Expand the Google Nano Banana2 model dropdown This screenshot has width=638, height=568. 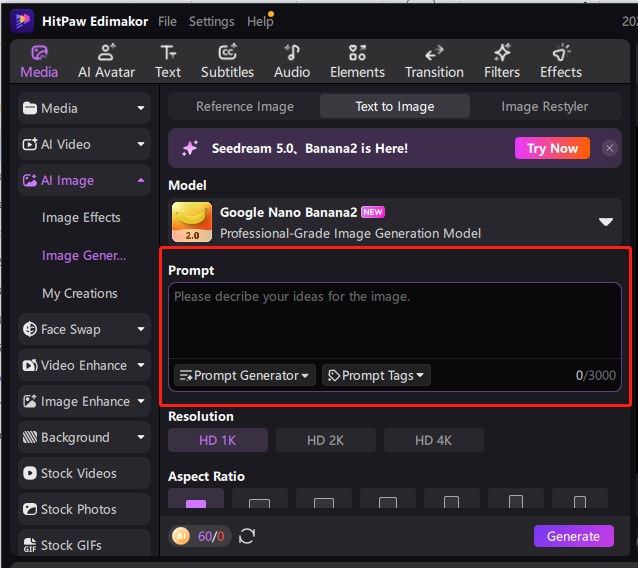click(x=605, y=222)
